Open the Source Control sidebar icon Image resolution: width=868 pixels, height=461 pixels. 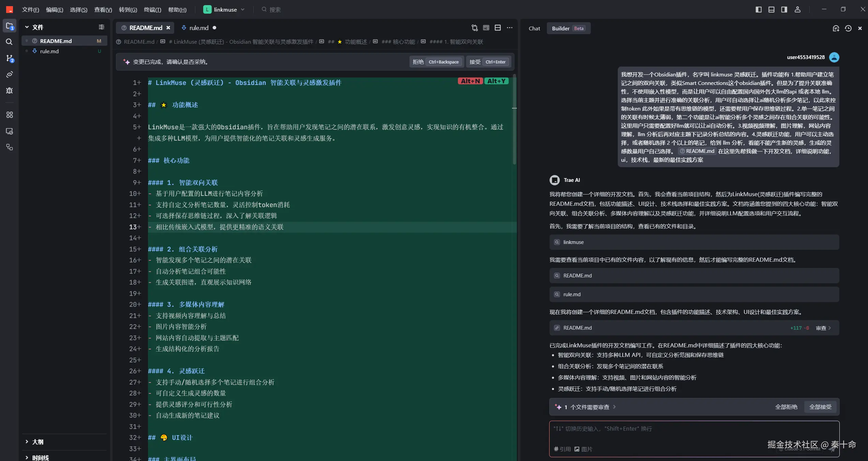click(x=9, y=58)
